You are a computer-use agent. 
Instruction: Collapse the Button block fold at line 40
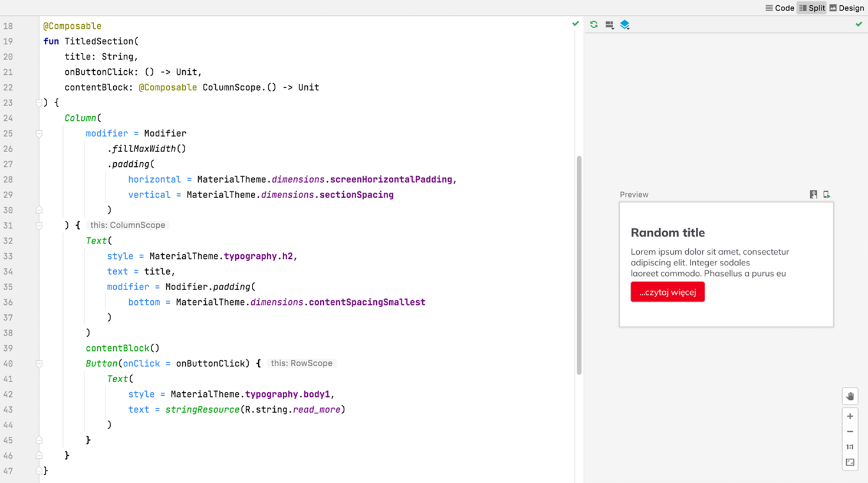tap(39, 363)
